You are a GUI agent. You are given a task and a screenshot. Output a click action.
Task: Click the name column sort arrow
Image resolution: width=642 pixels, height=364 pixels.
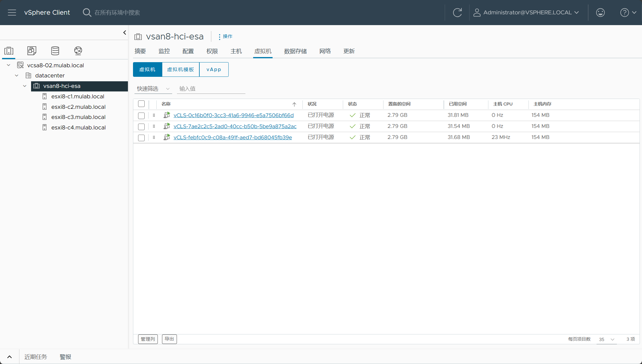(294, 104)
